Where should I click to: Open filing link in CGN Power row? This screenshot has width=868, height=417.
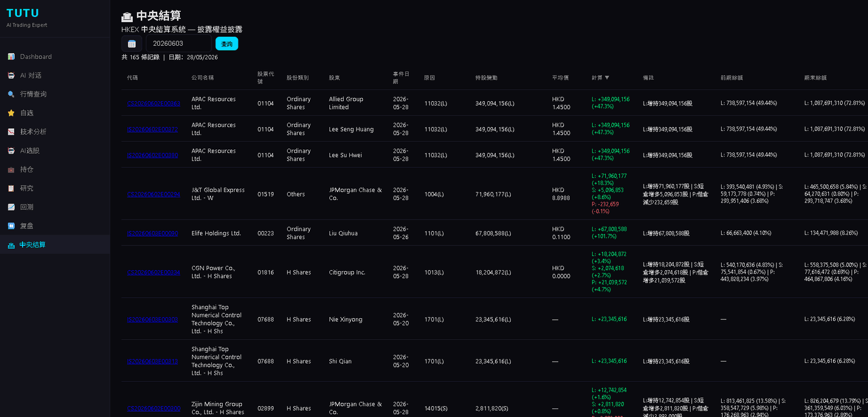point(153,272)
